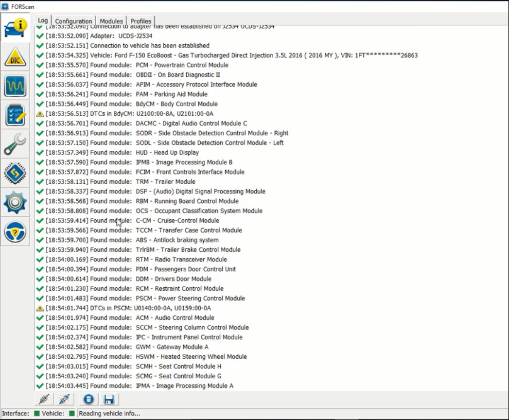509x420 pixels.
Task: Select 'SCMH - Seat Control Module H' line
Action: pos(133,367)
